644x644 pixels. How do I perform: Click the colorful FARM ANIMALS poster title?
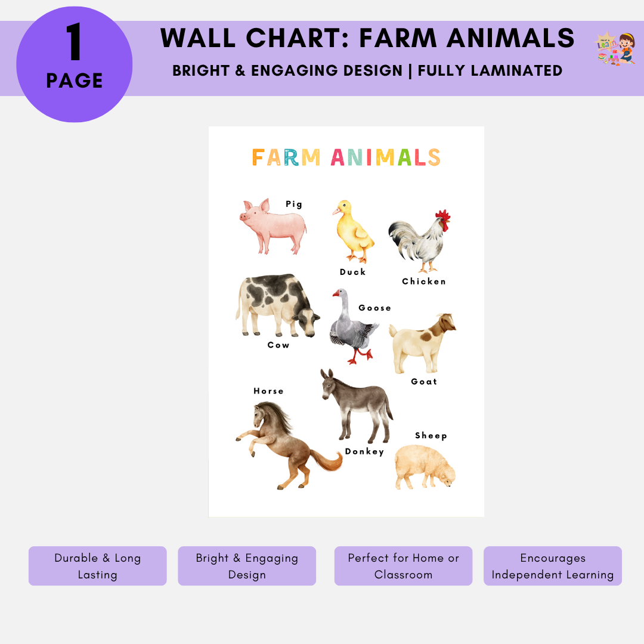[346, 157]
